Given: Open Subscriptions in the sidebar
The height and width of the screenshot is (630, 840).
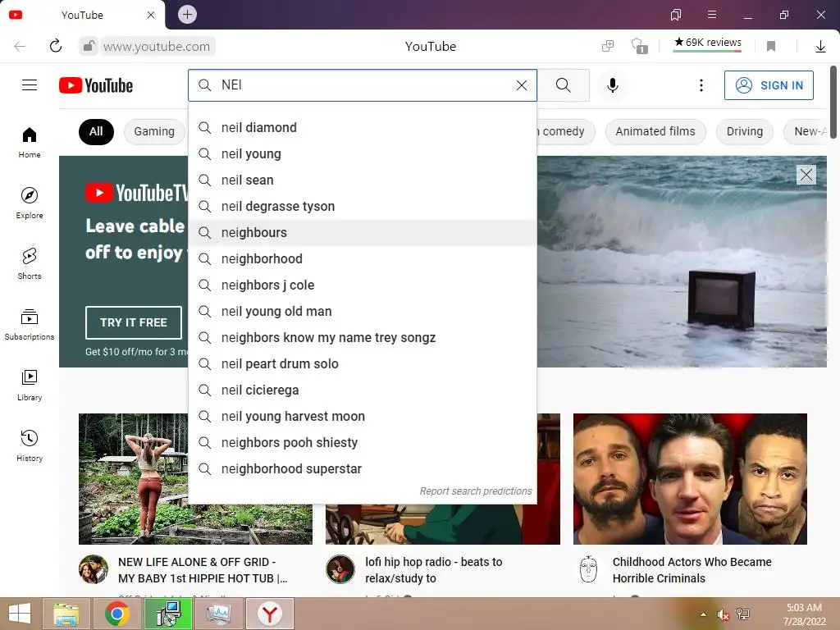Looking at the screenshot, I should pyautogui.click(x=30, y=325).
